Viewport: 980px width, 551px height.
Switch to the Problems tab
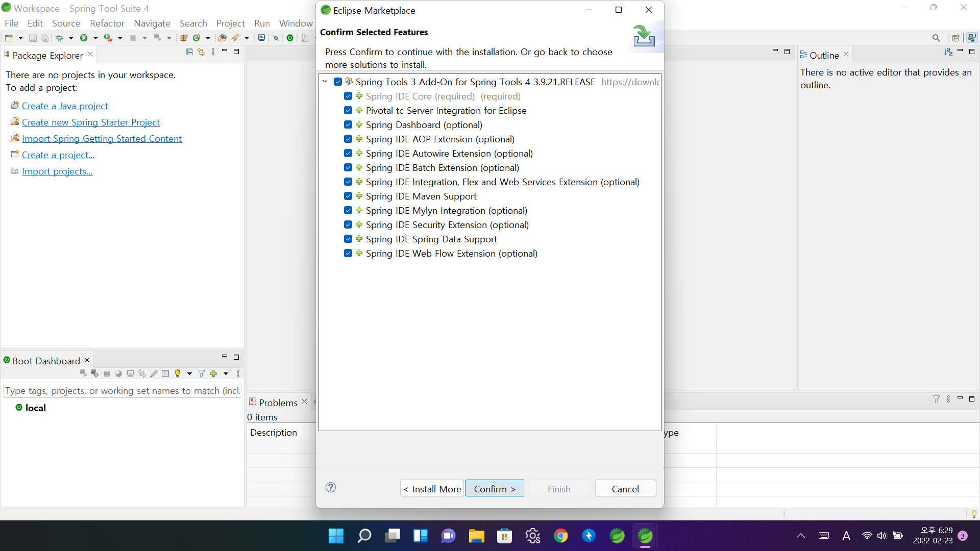click(x=278, y=403)
